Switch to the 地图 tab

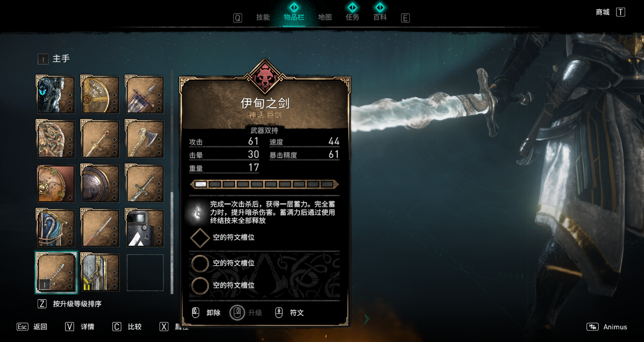tap(325, 18)
